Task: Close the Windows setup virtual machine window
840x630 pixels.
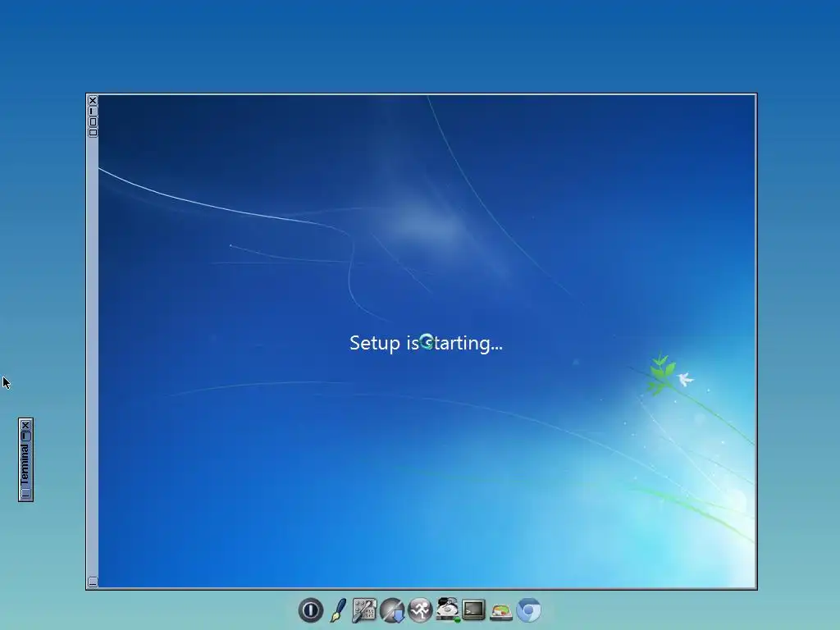Action: (x=93, y=100)
